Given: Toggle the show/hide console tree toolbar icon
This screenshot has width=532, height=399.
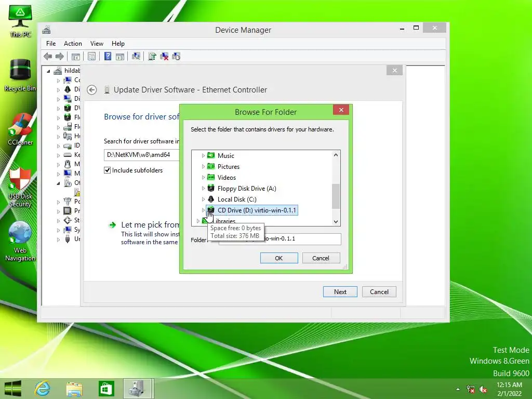Looking at the screenshot, I should [76, 56].
